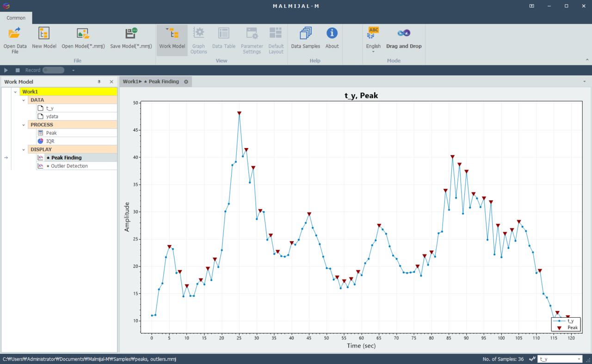Click the Peak Finding chart icon
This screenshot has height=364, width=592.
click(x=40, y=158)
